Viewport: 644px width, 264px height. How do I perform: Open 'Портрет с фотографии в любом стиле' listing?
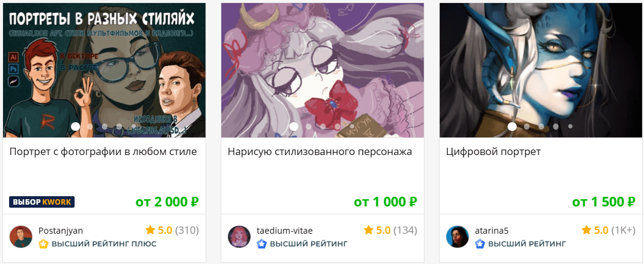[x=103, y=151]
